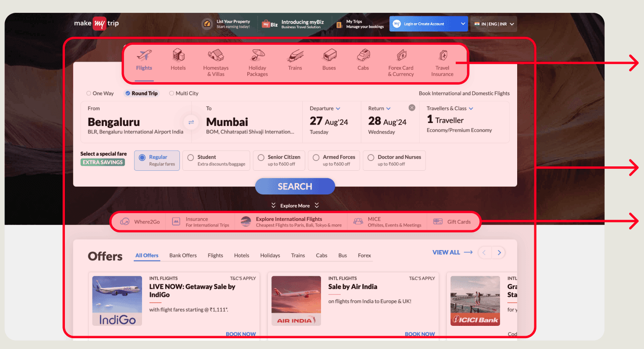Select One Way trip type
Screen dimensions: 644x349
point(100,93)
